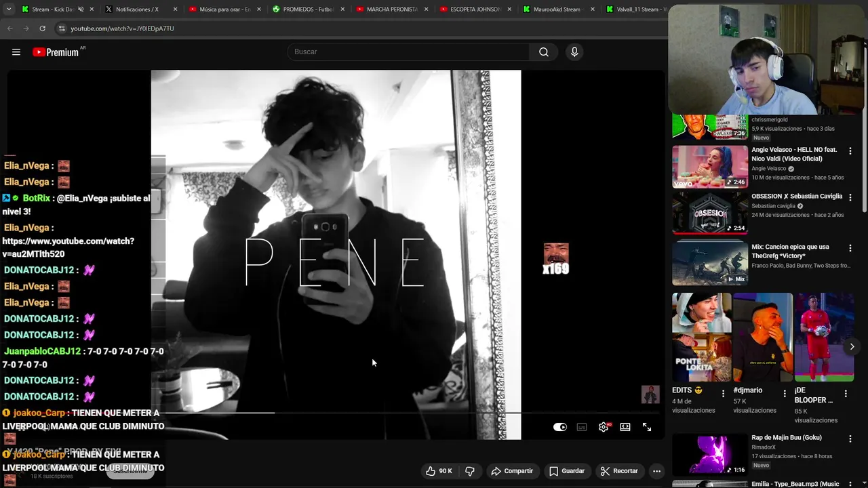Click the Guardar save button

566,471
